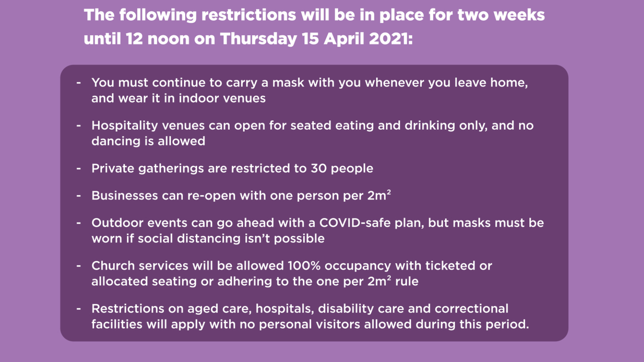Click the 'Outdoor events can go ahead' line
The height and width of the screenshot is (362, 644).
click(317, 223)
